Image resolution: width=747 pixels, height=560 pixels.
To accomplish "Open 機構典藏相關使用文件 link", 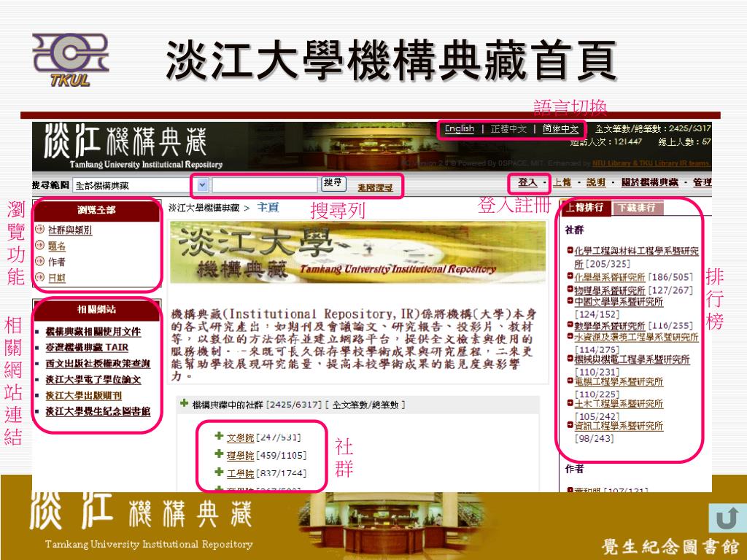I will pyautogui.click(x=93, y=332).
